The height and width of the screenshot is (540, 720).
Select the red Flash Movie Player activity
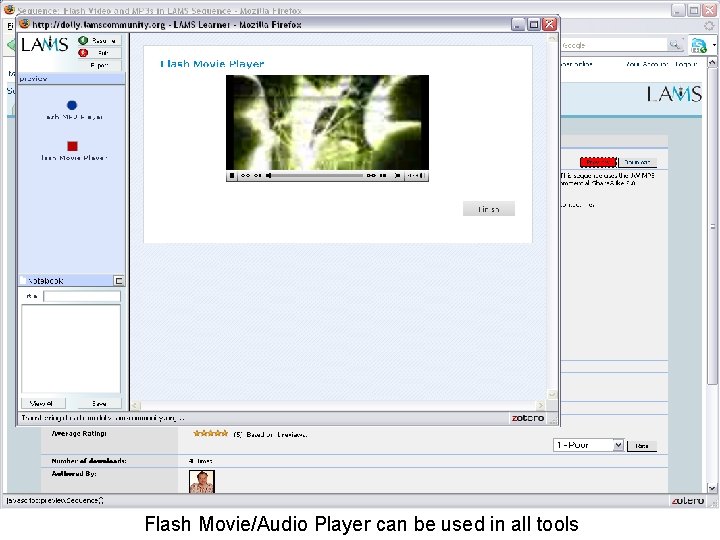click(73, 146)
